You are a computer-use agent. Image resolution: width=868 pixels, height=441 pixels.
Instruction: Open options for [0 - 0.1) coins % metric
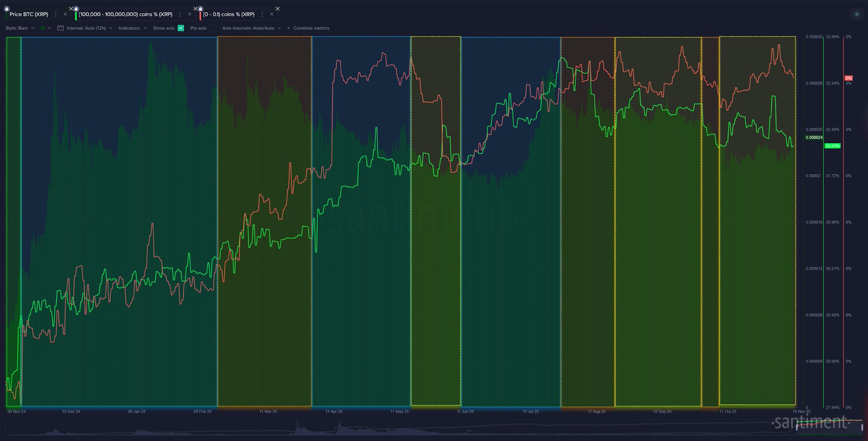(262, 14)
